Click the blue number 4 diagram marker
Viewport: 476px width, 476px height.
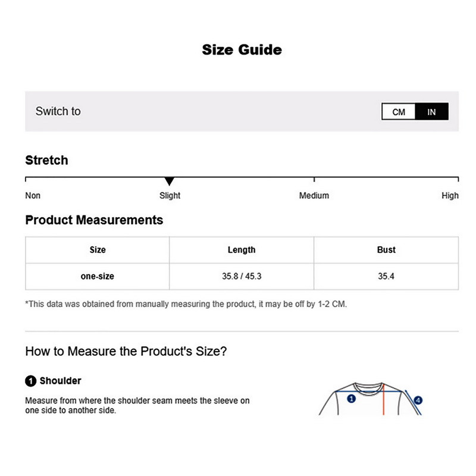click(x=418, y=400)
